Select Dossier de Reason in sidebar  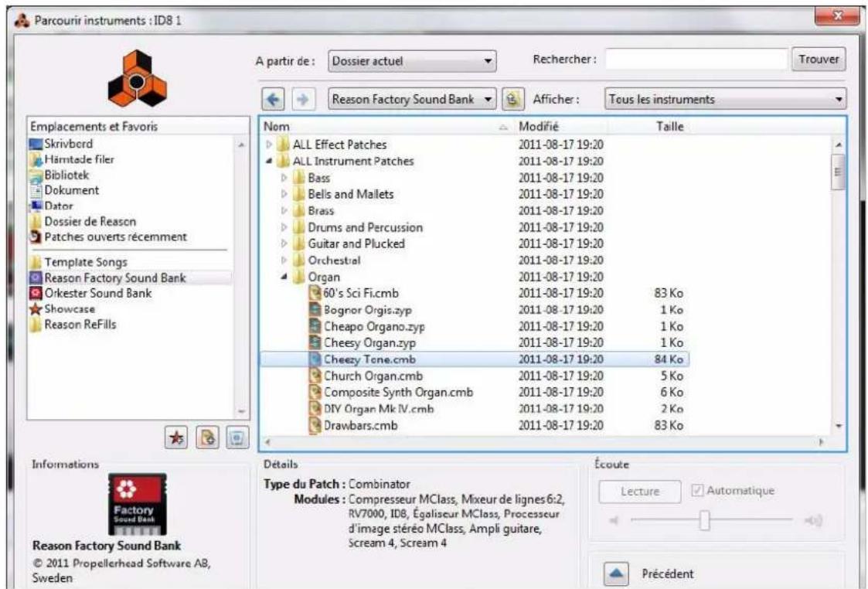83,221
